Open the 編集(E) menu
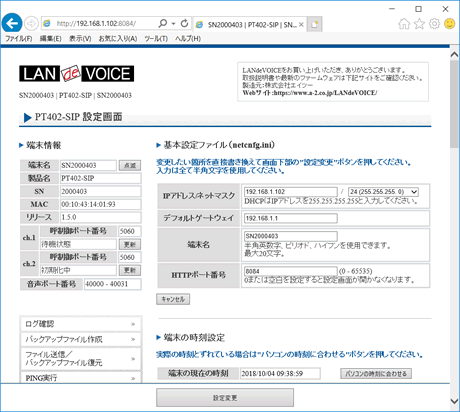This screenshot has width=460, height=412. pyautogui.click(x=51, y=39)
